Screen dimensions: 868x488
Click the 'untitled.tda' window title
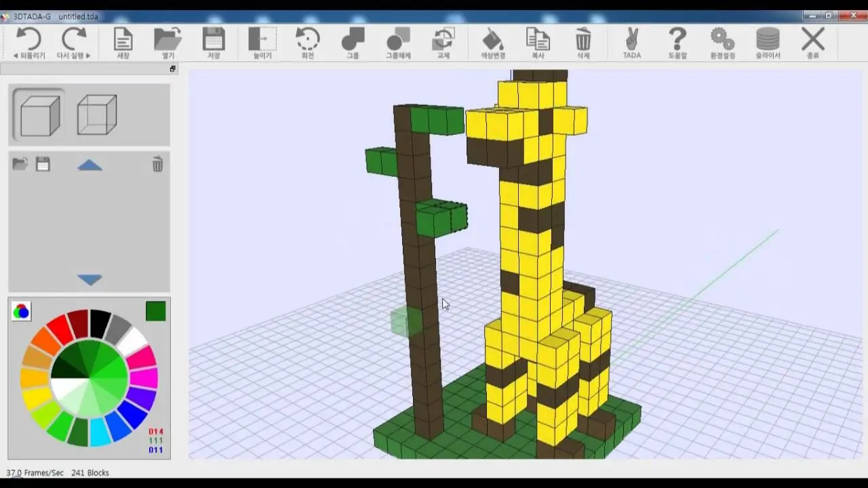[78, 16]
